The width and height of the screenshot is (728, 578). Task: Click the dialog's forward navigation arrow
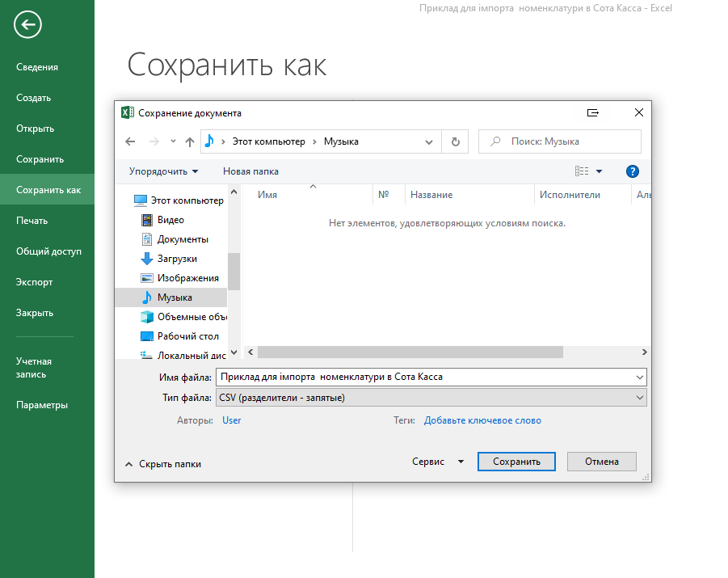pos(154,141)
